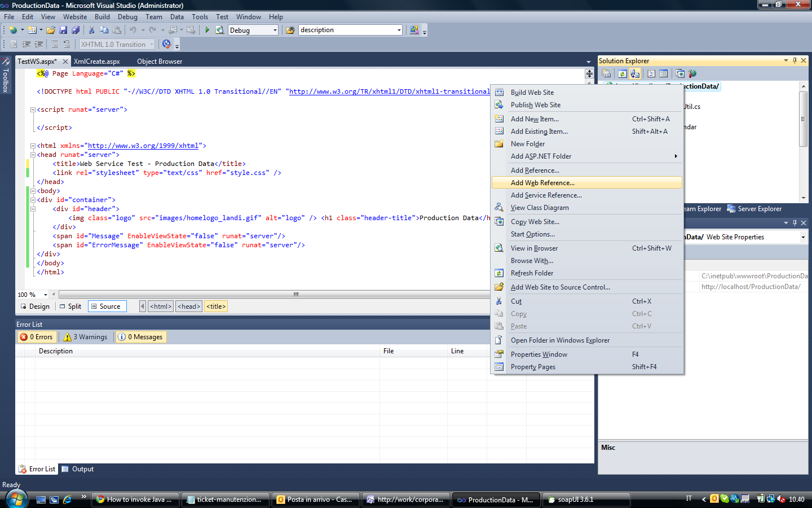Select the <html> tag navigator button

pos(161,306)
